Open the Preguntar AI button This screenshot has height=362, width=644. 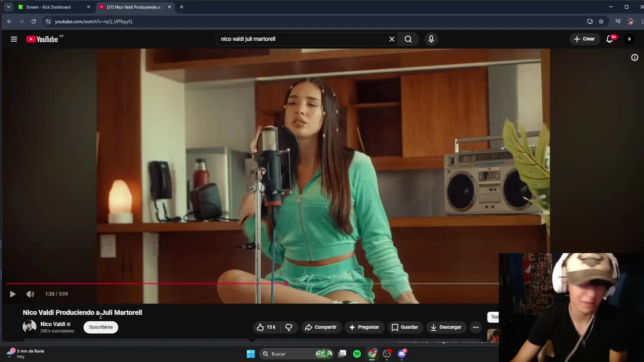point(364,327)
